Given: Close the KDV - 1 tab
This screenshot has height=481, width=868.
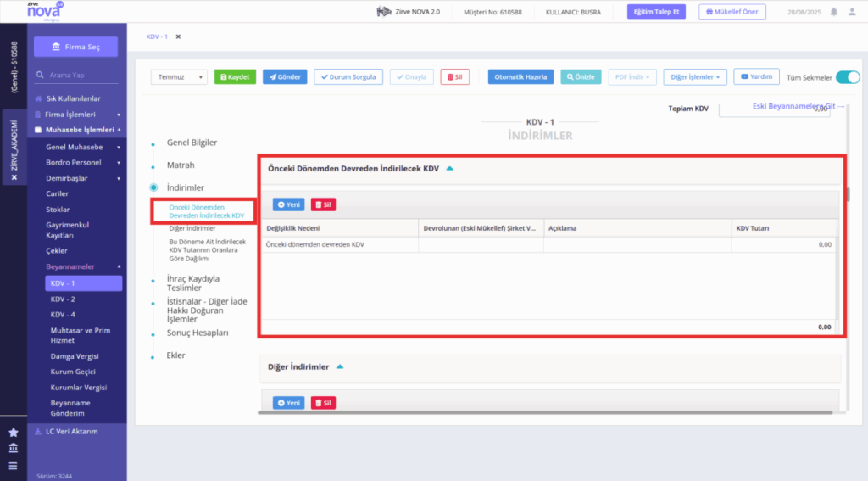Looking at the screenshot, I should (x=178, y=36).
